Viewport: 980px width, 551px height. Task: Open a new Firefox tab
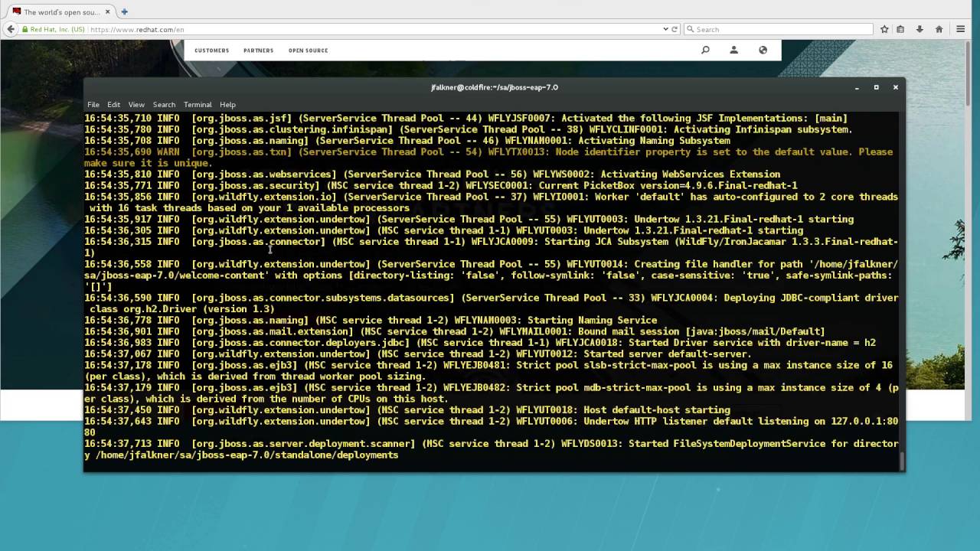[x=124, y=11]
